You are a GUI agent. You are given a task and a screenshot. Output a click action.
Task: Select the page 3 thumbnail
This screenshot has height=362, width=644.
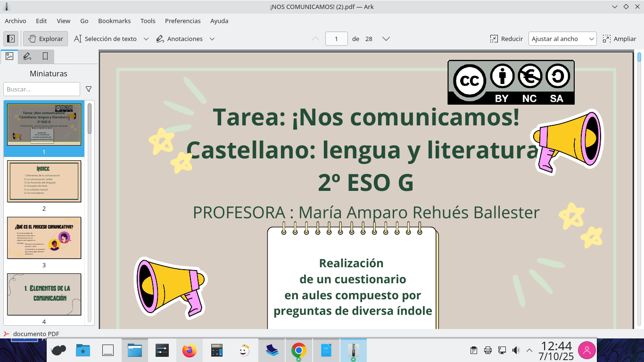(44, 238)
